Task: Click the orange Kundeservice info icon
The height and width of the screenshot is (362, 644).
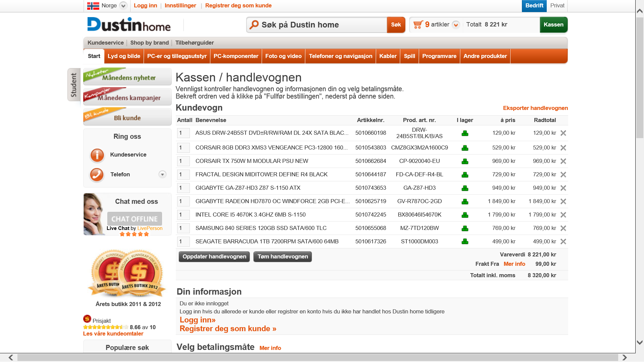Action: click(x=97, y=155)
